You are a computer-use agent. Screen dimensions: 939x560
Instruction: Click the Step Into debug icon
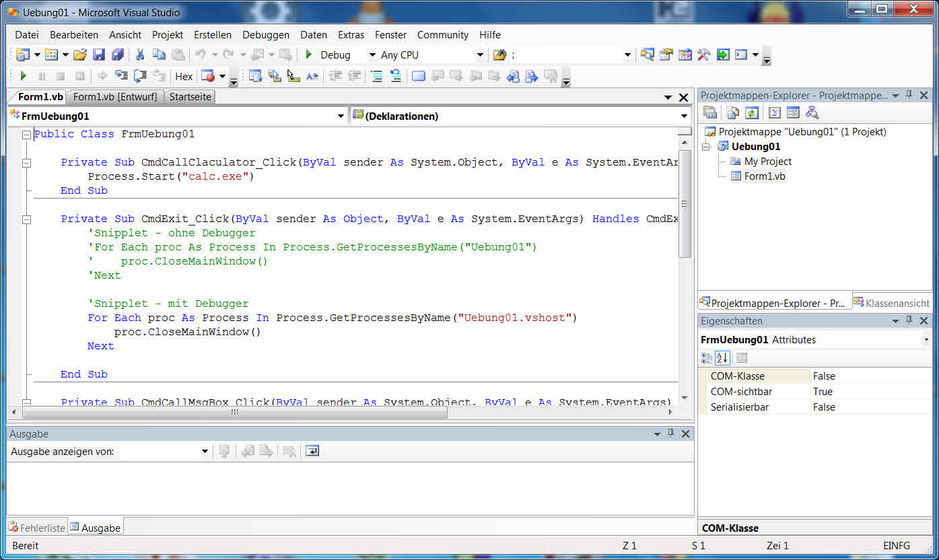(121, 76)
